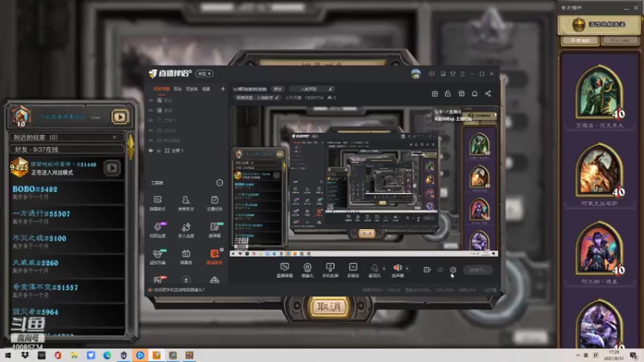Open mode switch pill next to logo
644x362 pixels.
pos(204,73)
